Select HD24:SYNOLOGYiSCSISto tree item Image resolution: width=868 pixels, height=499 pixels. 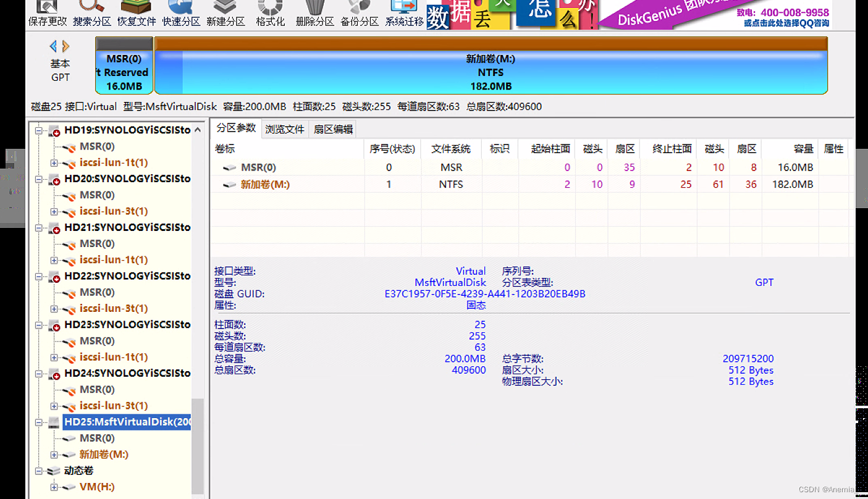pos(127,373)
